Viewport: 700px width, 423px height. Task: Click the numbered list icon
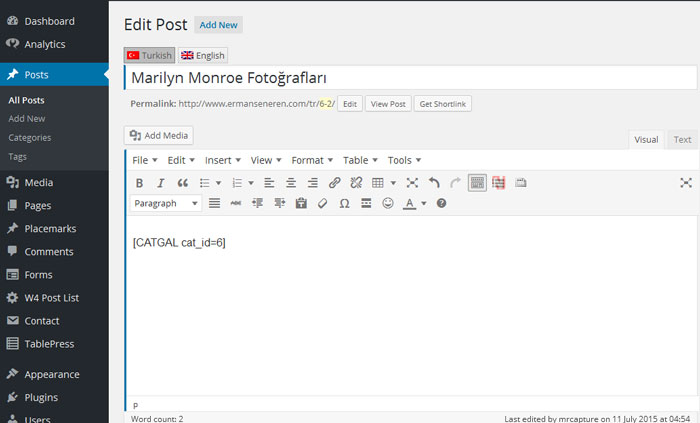[237, 183]
